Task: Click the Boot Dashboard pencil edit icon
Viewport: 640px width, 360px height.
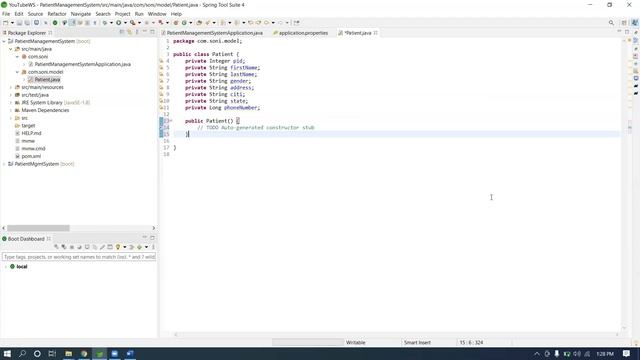Action: [x=102, y=247]
